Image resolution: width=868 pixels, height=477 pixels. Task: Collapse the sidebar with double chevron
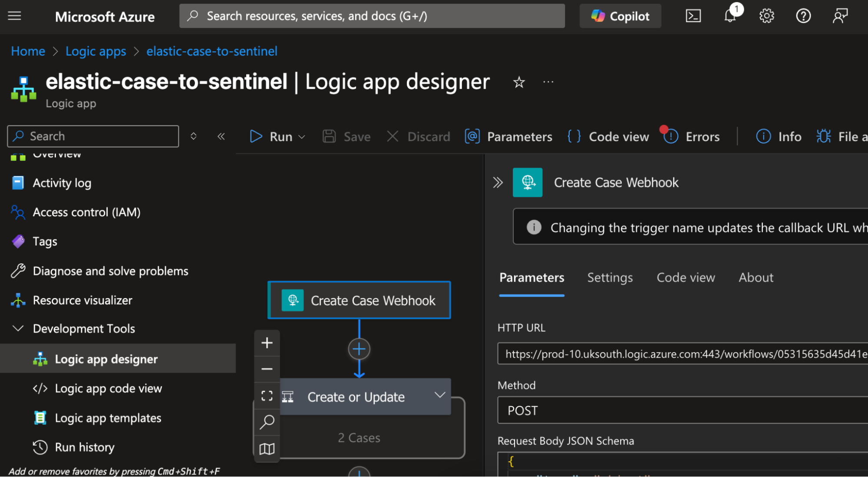[221, 136]
